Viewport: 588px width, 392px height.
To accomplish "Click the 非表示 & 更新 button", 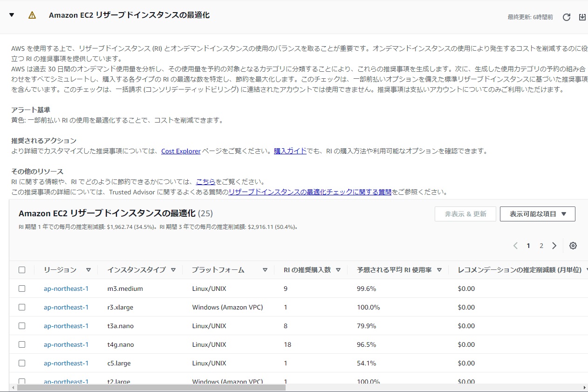I will [x=465, y=214].
